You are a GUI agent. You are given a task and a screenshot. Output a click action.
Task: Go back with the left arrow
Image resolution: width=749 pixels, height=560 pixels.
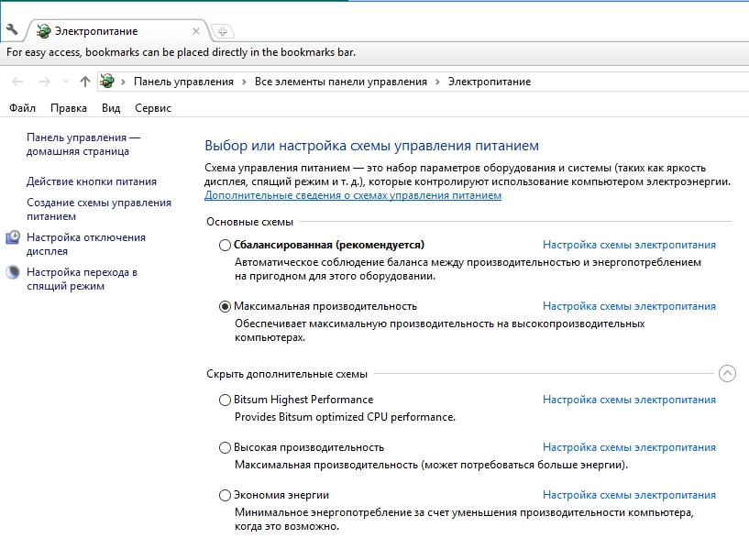click(x=17, y=82)
